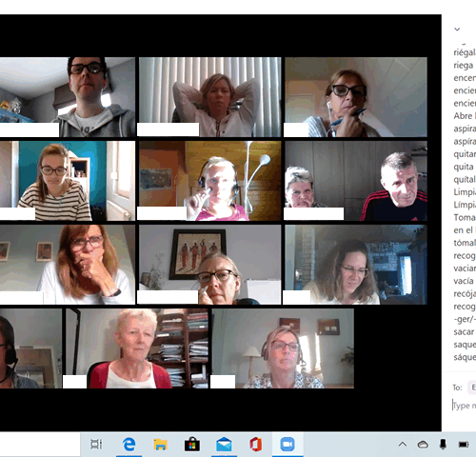Focus the "Type message" chat field
Viewport: 476px width, 457px height.
point(464,406)
